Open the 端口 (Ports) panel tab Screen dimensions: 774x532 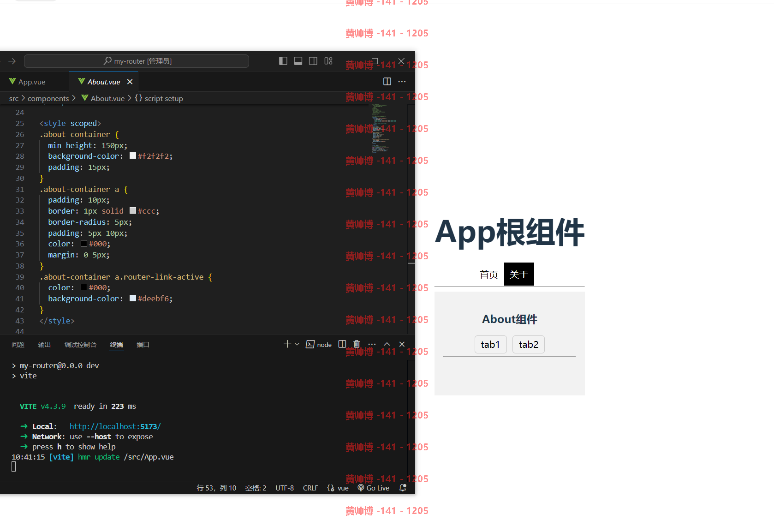click(x=143, y=345)
